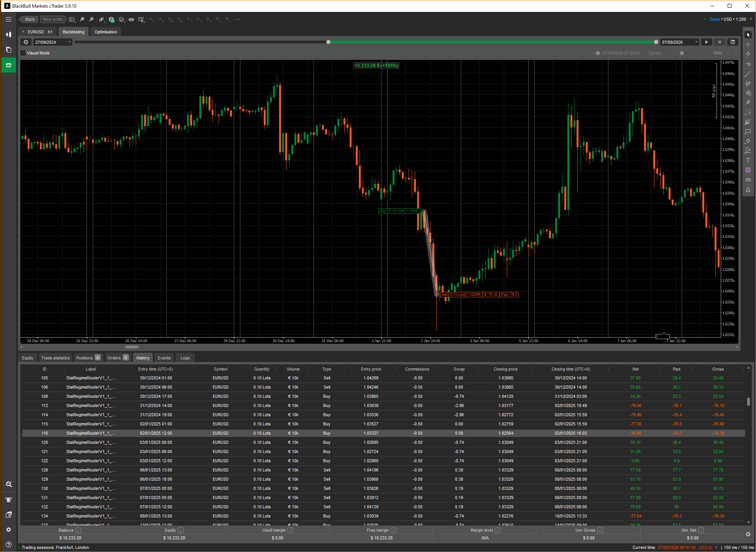
Task: Select the purple drawing color swatch
Action: pyautogui.click(x=748, y=170)
